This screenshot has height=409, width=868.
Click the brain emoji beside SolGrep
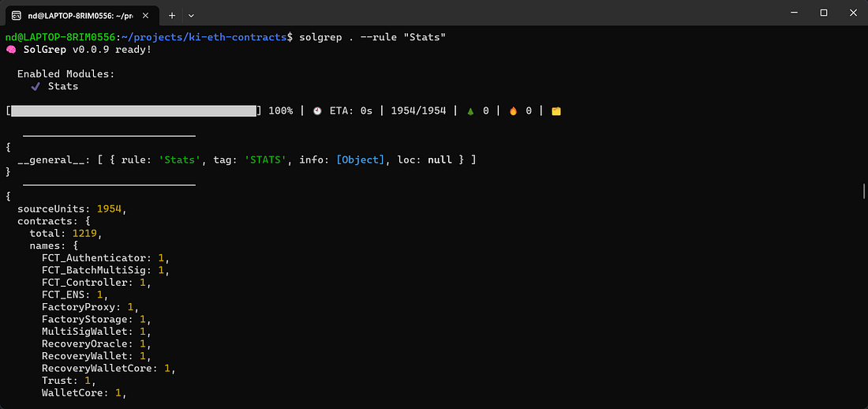(x=11, y=50)
